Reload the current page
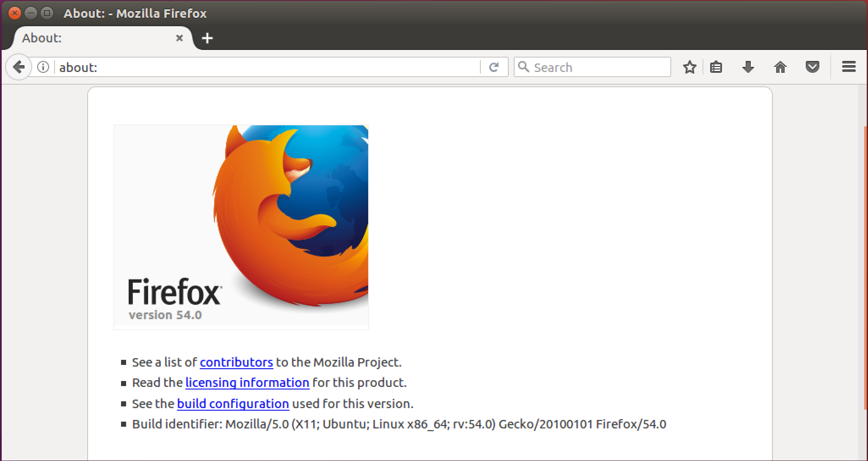 (494, 67)
